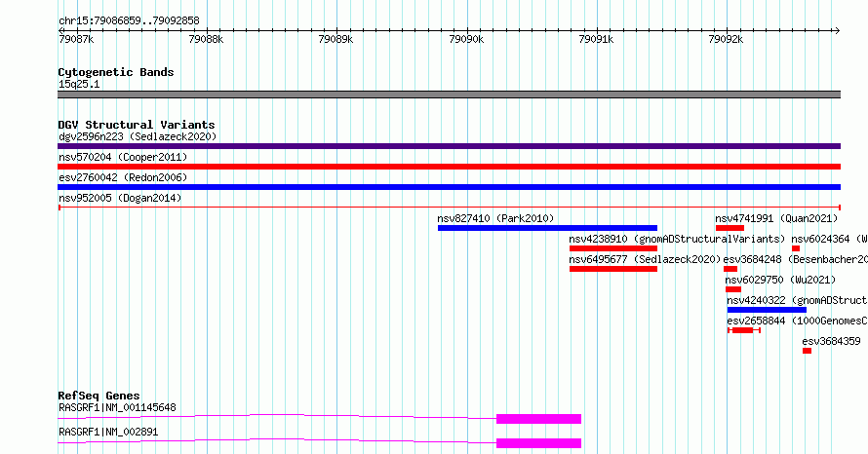The image size is (868, 454).
Task: Click the chr15:79086859..79092858 region label
Action: [x=129, y=21]
